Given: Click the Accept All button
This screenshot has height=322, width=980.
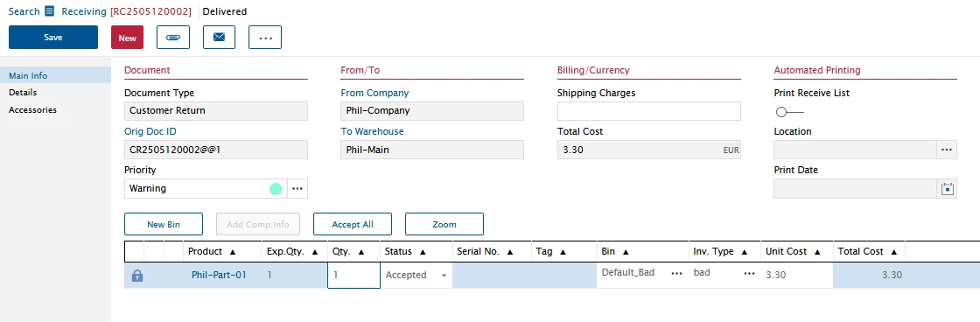Looking at the screenshot, I should tap(353, 225).
